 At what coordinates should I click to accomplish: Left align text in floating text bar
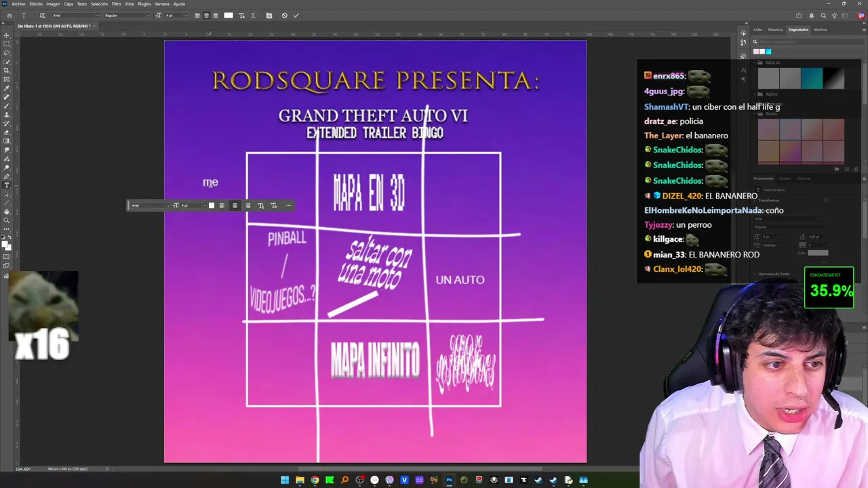(222, 205)
